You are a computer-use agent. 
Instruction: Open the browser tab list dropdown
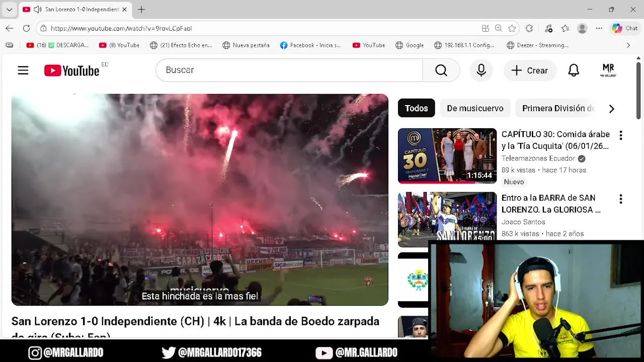click(9, 10)
